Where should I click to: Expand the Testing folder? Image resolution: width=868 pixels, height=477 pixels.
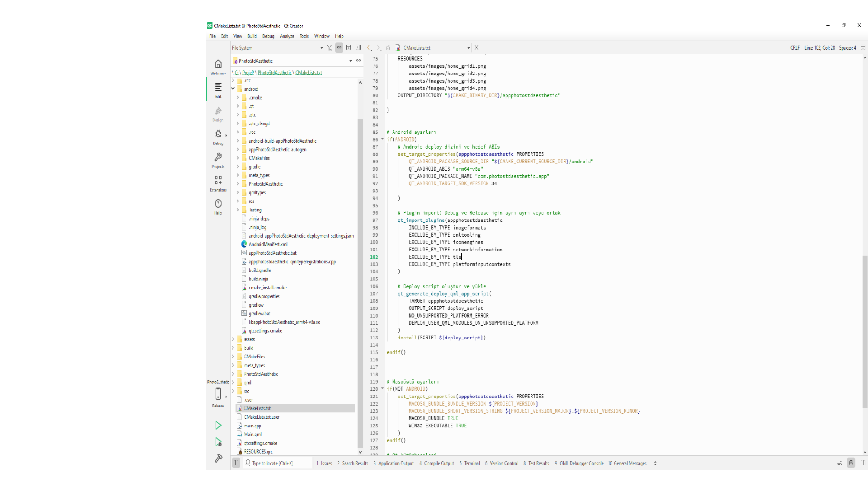(x=238, y=210)
